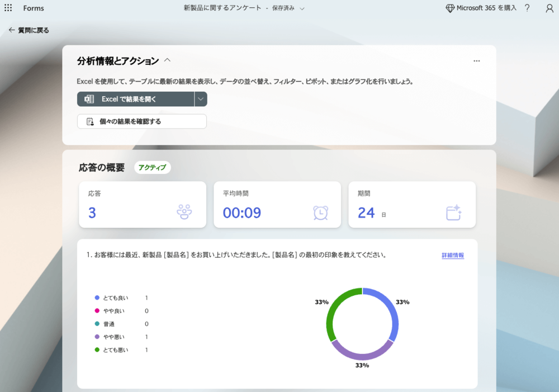Go back via 質問に戻る

[x=29, y=30]
